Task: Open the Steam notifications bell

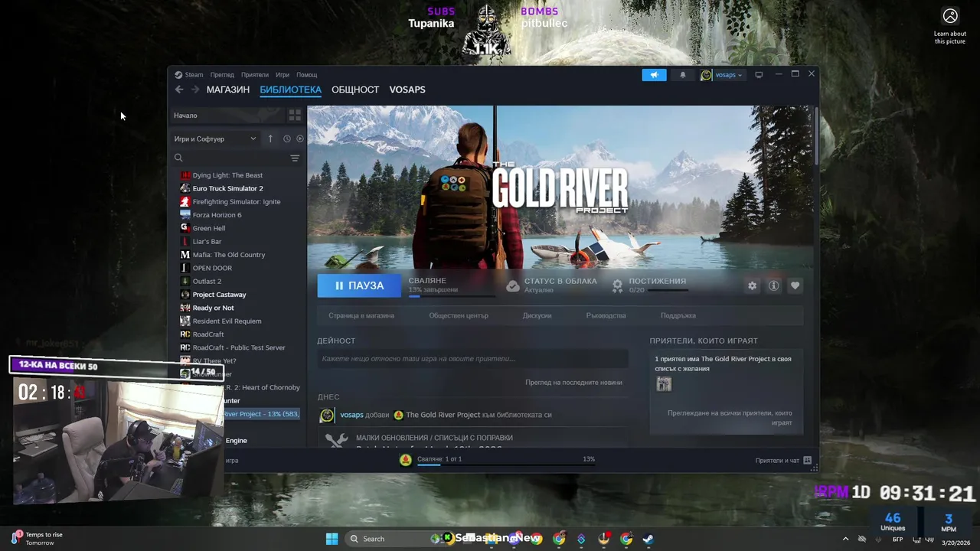Action: pyautogui.click(x=683, y=75)
